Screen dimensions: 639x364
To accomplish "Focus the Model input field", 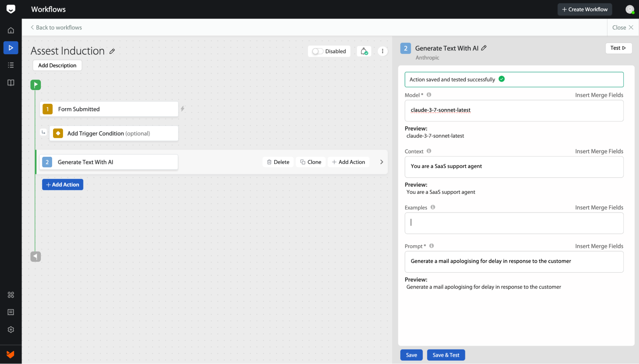I will [514, 110].
